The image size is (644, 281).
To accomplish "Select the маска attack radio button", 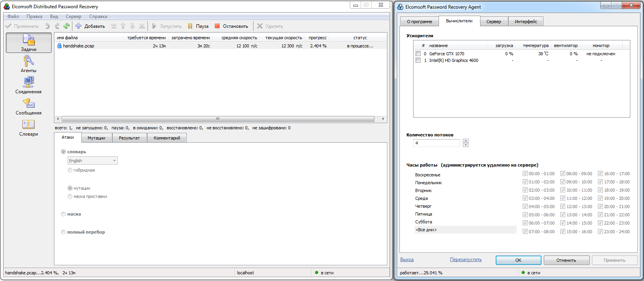I will point(63,214).
